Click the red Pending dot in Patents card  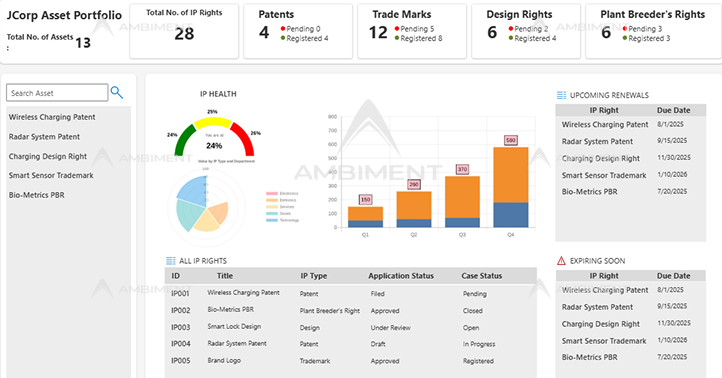283,29
